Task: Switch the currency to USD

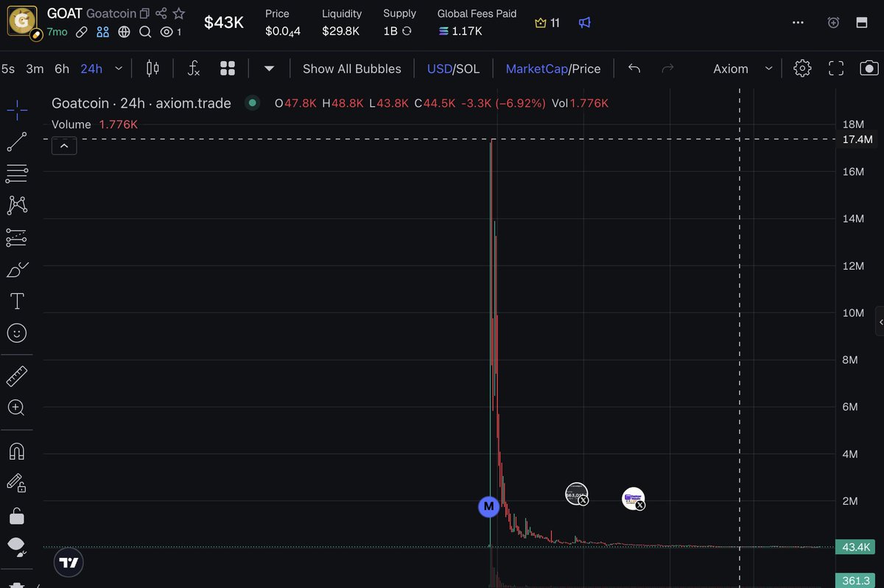Action: pos(439,69)
